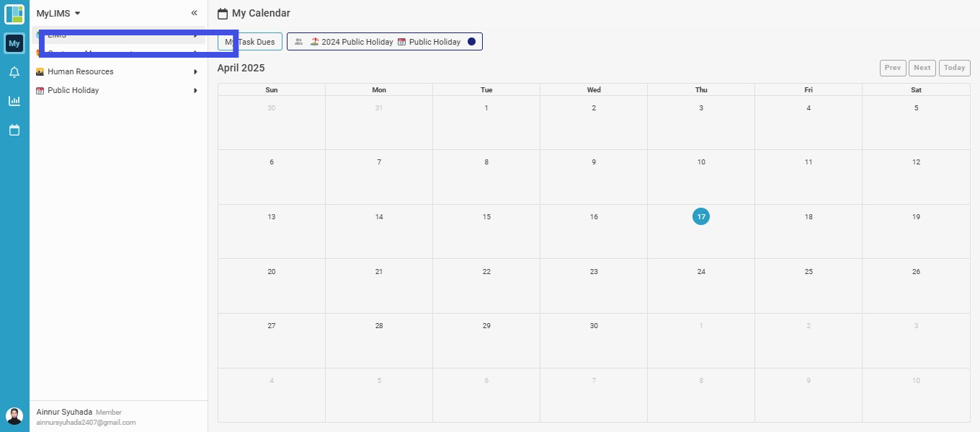Go to the previous month with Prev
Screen dimensions: 980x432
(x=893, y=68)
